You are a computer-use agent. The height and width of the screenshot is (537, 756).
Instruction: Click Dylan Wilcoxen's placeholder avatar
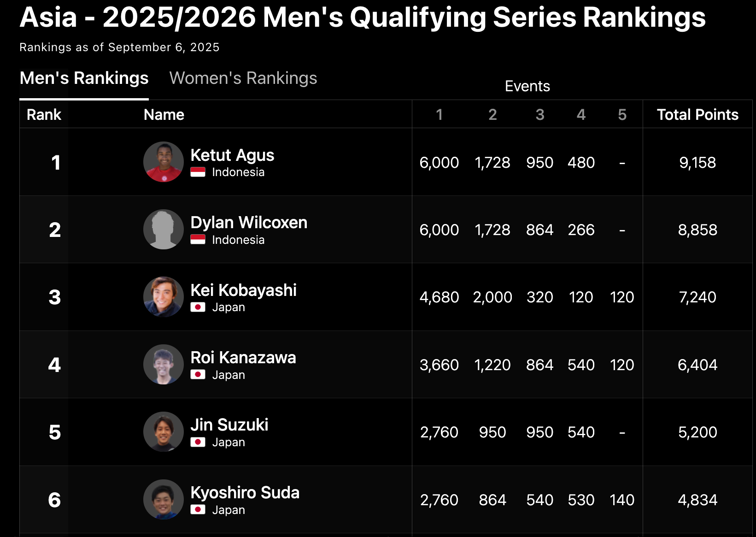pos(164,230)
